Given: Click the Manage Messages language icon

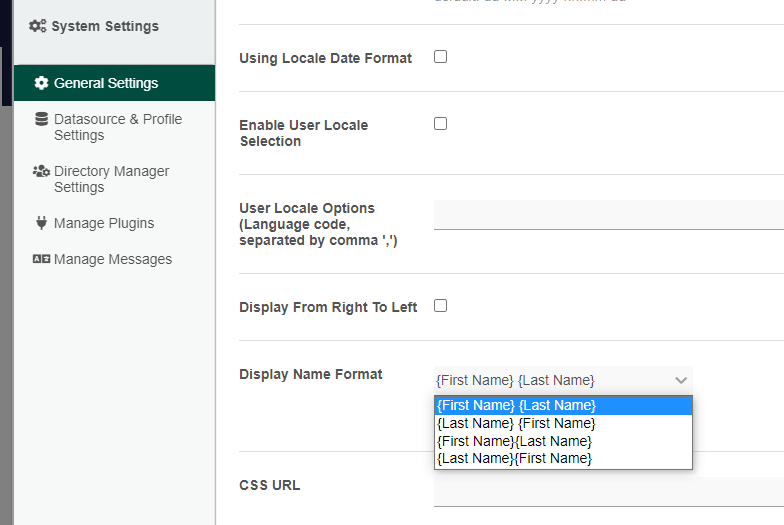Looking at the screenshot, I should [41, 259].
